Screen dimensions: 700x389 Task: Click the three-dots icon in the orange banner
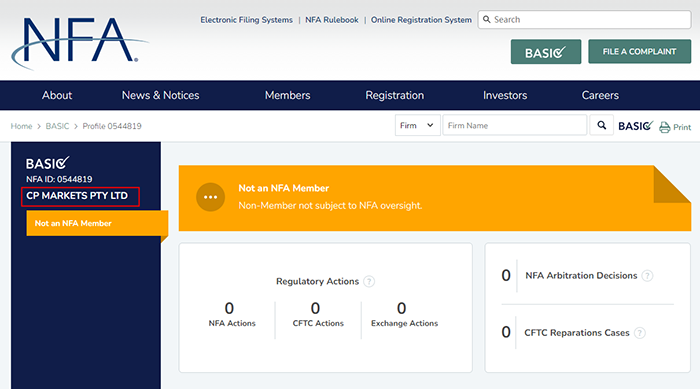[210, 197]
